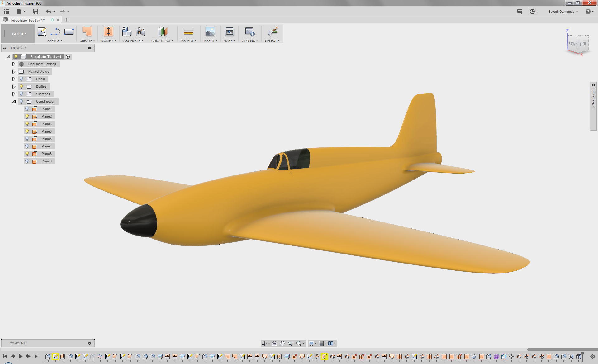This screenshot has height=364, width=598.
Task: Expand the Sketches folder
Action: tap(14, 94)
